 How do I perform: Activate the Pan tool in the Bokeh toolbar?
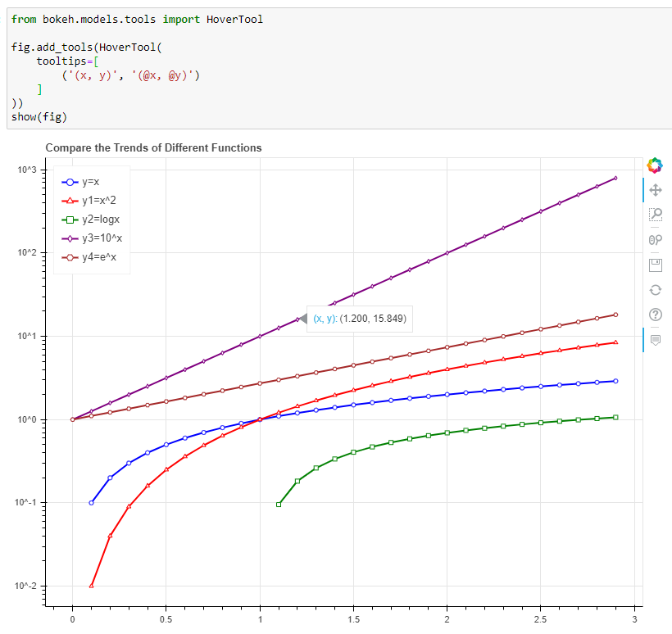click(x=654, y=189)
